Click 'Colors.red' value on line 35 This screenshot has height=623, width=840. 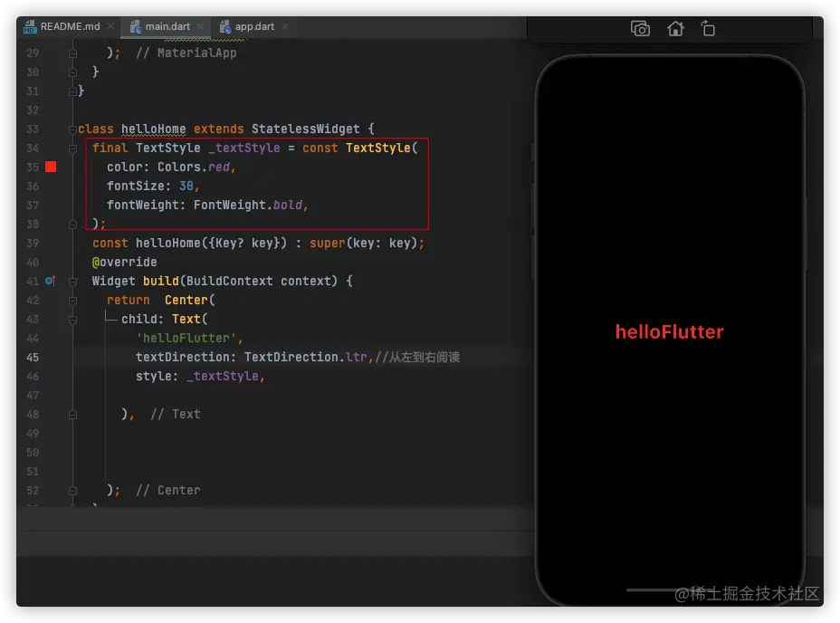point(194,167)
